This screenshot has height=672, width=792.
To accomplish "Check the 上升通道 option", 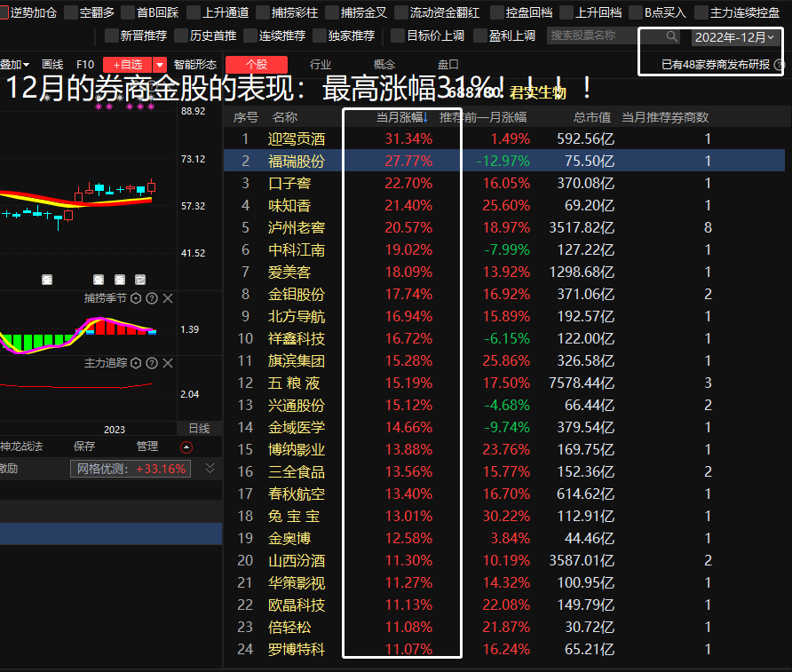I will pyautogui.click(x=194, y=12).
